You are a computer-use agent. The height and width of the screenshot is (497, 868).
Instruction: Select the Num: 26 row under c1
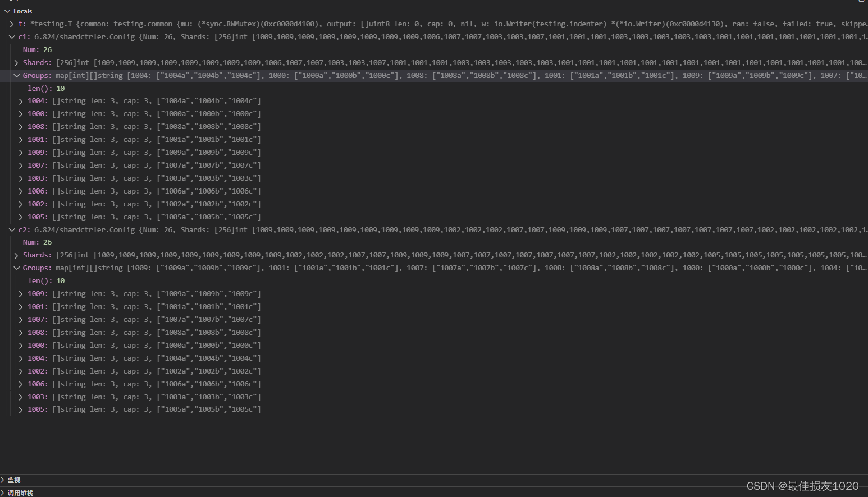tap(434, 50)
